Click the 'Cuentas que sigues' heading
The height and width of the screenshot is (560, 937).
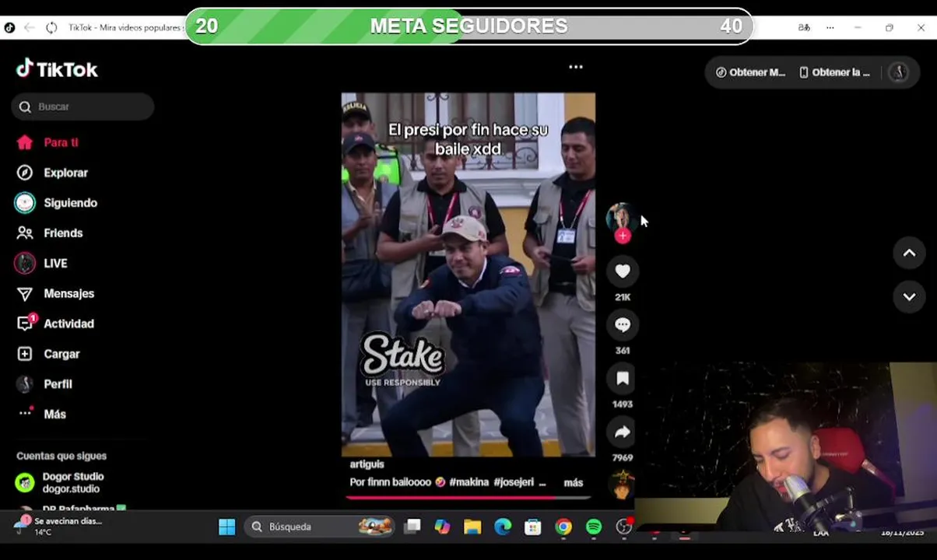pyautogui.click(x=61, y=456)
